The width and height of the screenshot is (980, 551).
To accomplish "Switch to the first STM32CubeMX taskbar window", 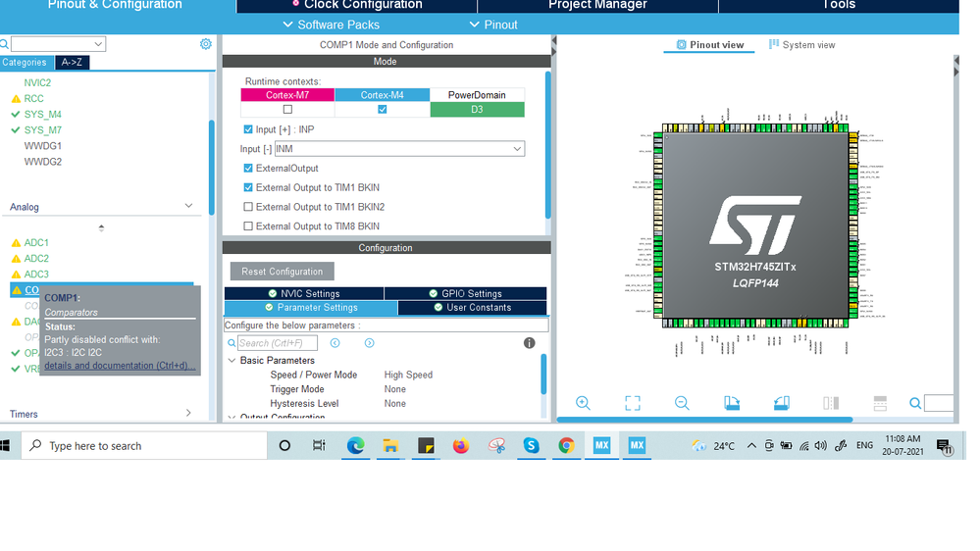I will 602,445.
